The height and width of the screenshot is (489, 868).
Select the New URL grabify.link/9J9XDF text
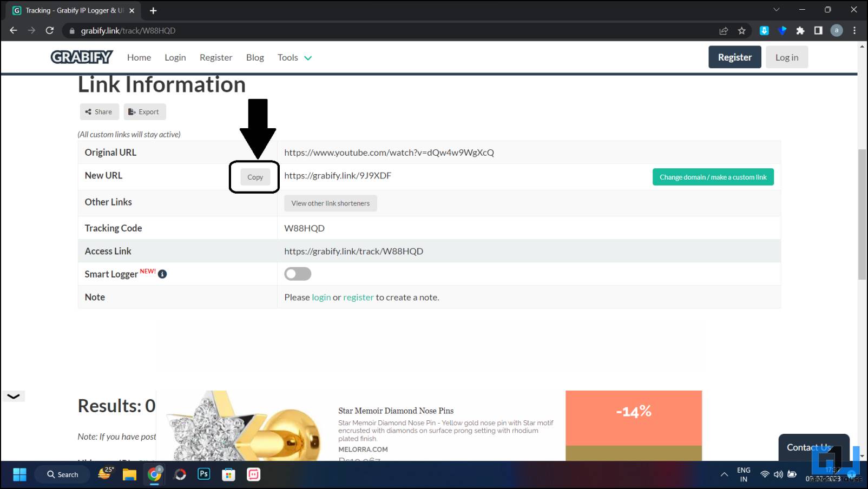point(338,175)
